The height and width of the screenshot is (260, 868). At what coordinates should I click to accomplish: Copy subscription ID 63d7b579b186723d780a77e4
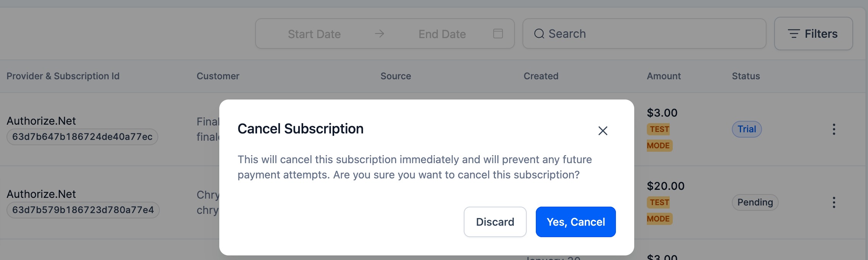pyautogui.click(x=83, y=210)
